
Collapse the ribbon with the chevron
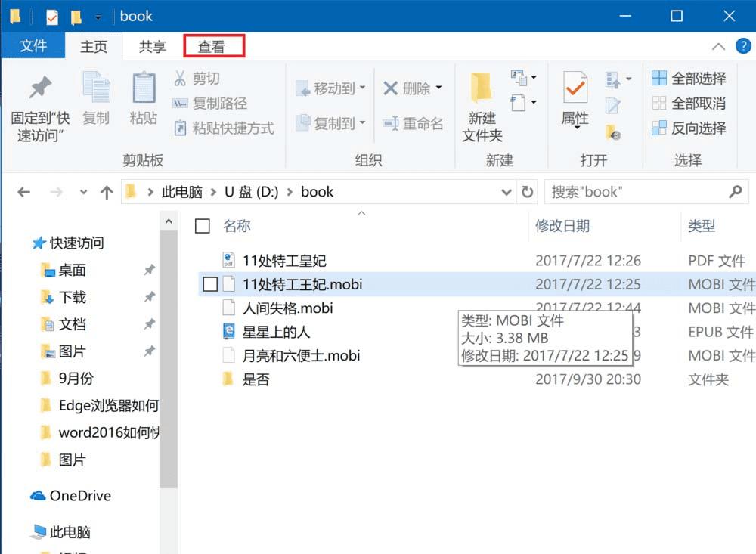[718, 46]
